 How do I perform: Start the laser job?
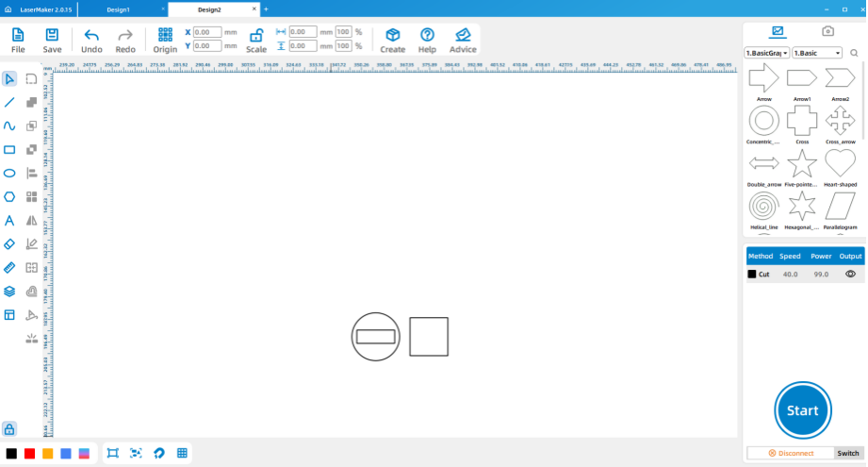click(803, 410)
